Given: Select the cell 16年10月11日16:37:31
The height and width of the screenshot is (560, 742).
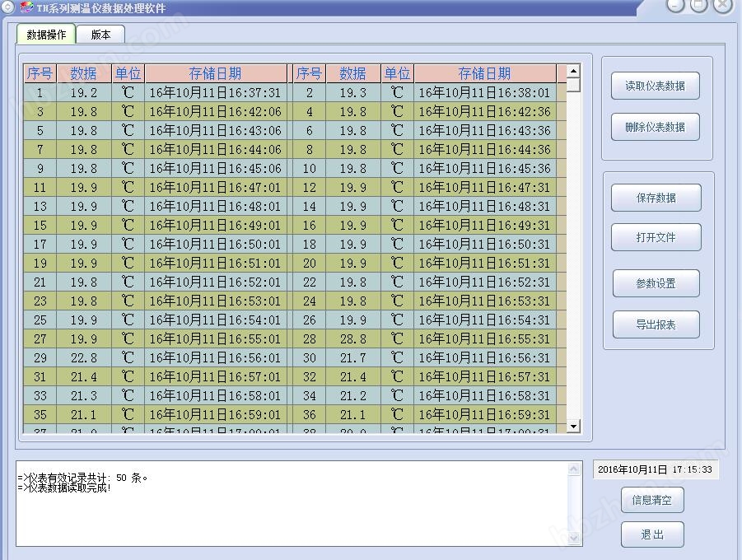Looking at the screenshot, I should (x=215, y=93).
